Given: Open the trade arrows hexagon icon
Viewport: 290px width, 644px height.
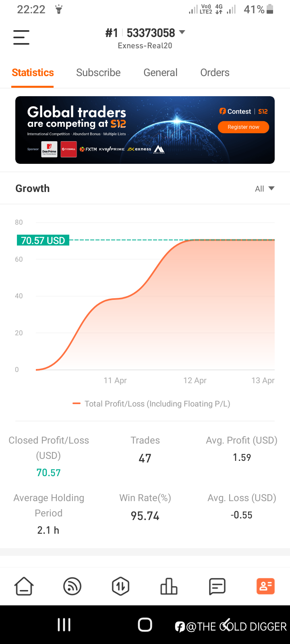Looking at the screenshot, I should click(120, 586).
